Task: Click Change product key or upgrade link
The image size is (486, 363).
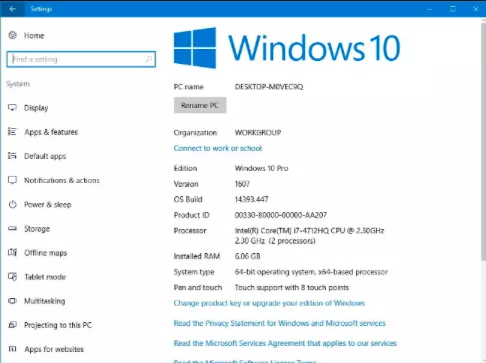Action: click(x=269, y=303)
